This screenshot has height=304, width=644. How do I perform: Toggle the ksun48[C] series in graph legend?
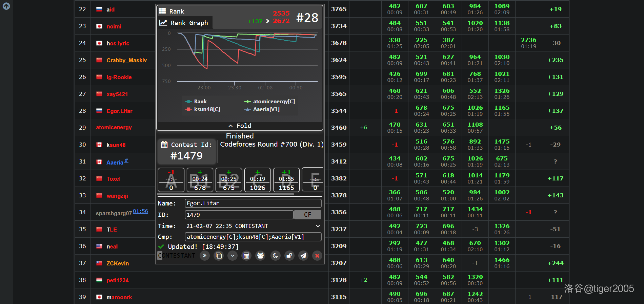pos(203,109)
